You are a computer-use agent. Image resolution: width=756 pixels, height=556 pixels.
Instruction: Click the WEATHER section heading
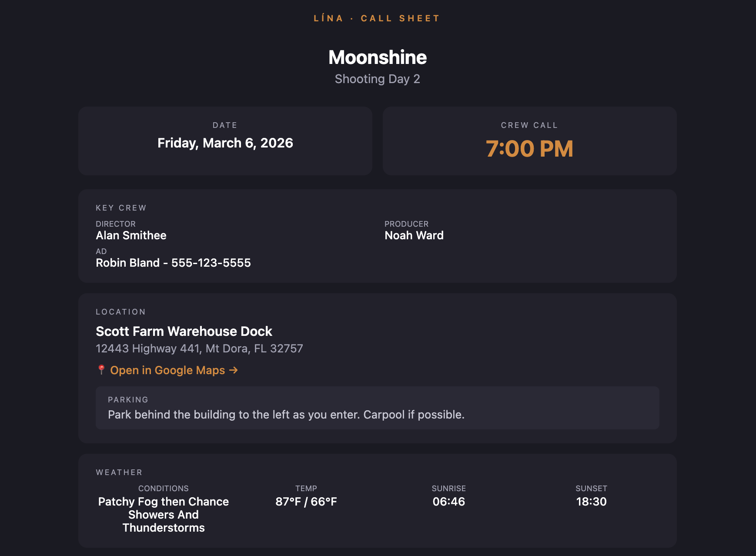click(x=119, y=472)
